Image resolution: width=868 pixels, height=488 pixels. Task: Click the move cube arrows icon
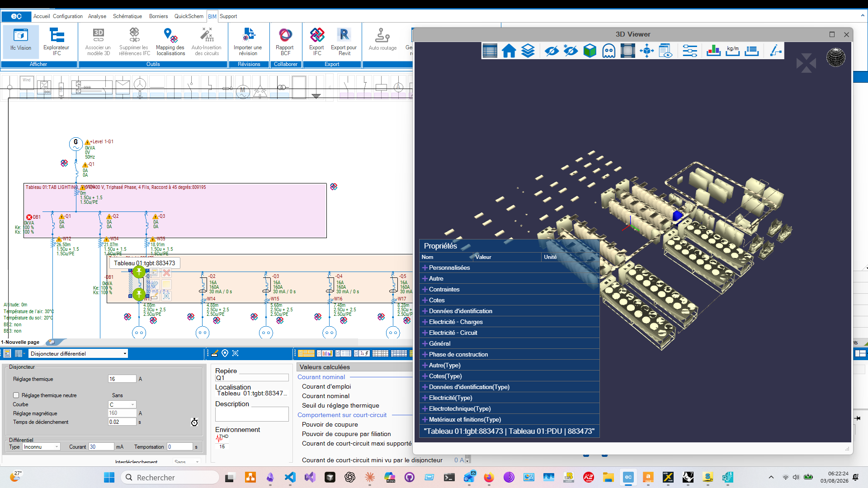click(647, 51)
